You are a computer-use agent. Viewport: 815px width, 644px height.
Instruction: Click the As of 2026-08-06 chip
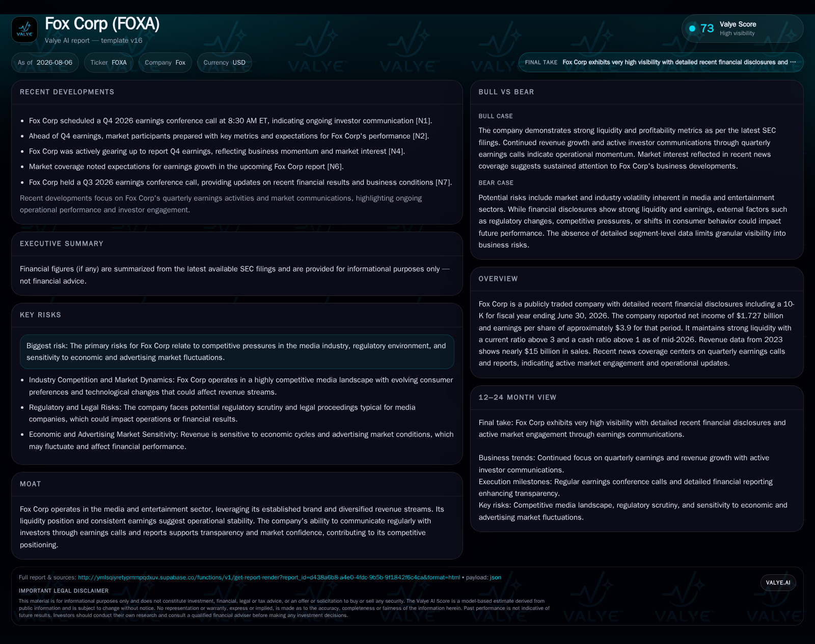[x=45, y=63]
